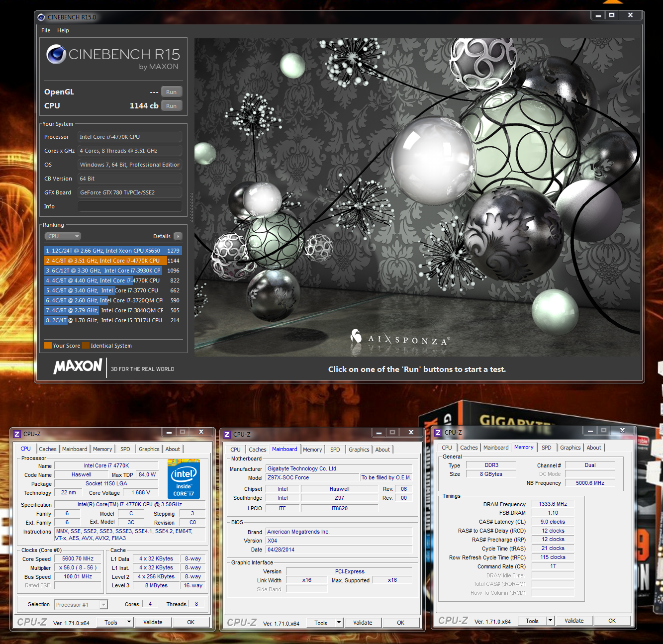Viewport: 663px width, 644px height.
Task: Open the CPU ranking type dropdown
Action: click(63, 236)
